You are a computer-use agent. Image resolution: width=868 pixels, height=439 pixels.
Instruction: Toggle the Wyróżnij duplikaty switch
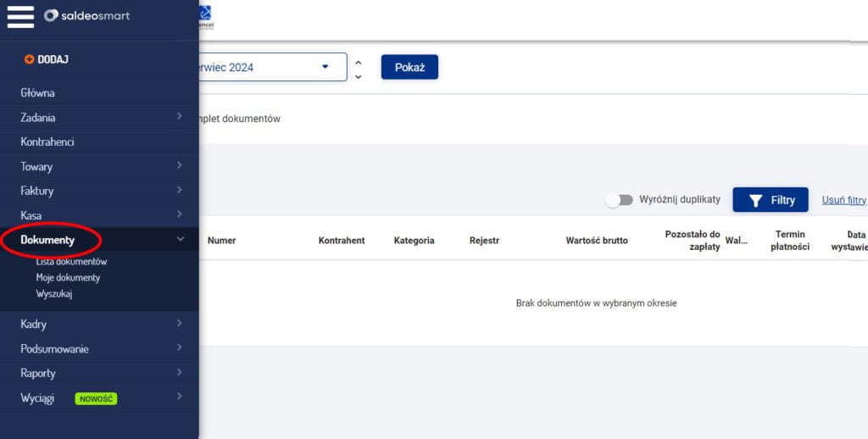click(x=620, y=200)
